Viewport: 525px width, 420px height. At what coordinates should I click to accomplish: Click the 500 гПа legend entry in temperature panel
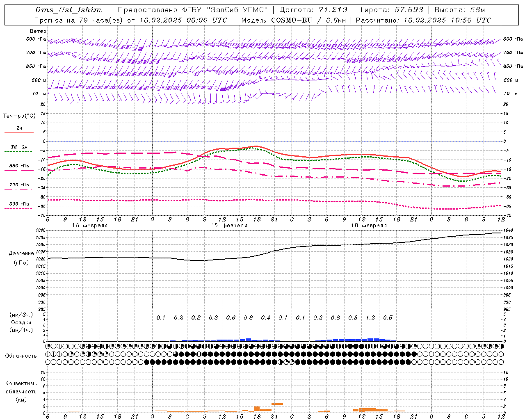[19, 204]
